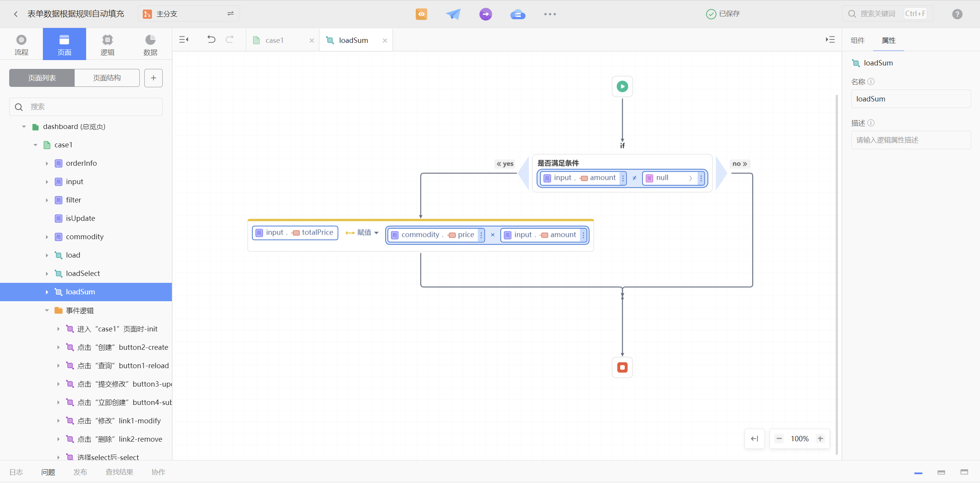Switch to 数据 section

pos(150,44)
